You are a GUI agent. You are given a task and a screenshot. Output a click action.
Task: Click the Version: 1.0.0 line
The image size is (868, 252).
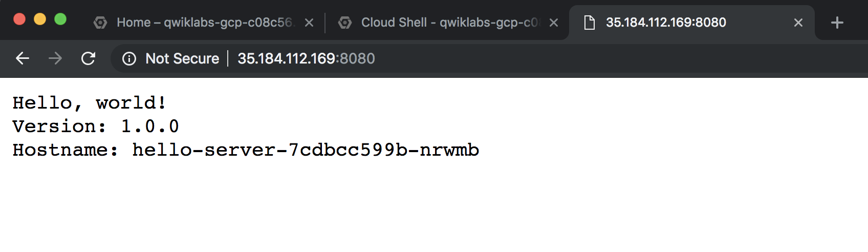click(x=96, y=127)
